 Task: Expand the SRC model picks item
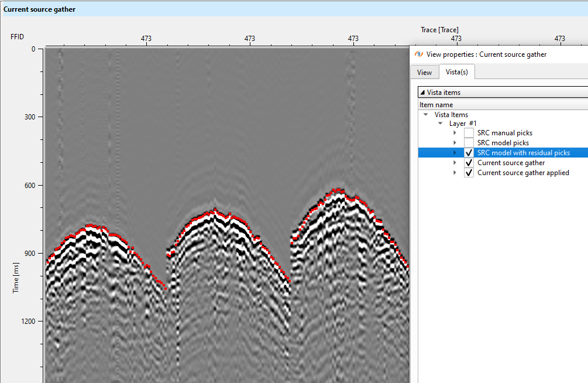(x=455, y=143)
